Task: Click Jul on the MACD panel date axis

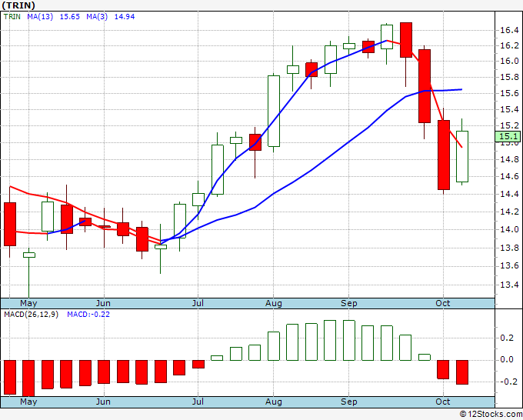Action: [198, 402]
